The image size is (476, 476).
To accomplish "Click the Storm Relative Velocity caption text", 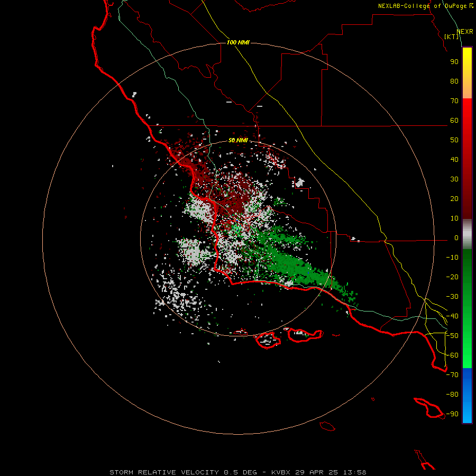I will [238, 472].
